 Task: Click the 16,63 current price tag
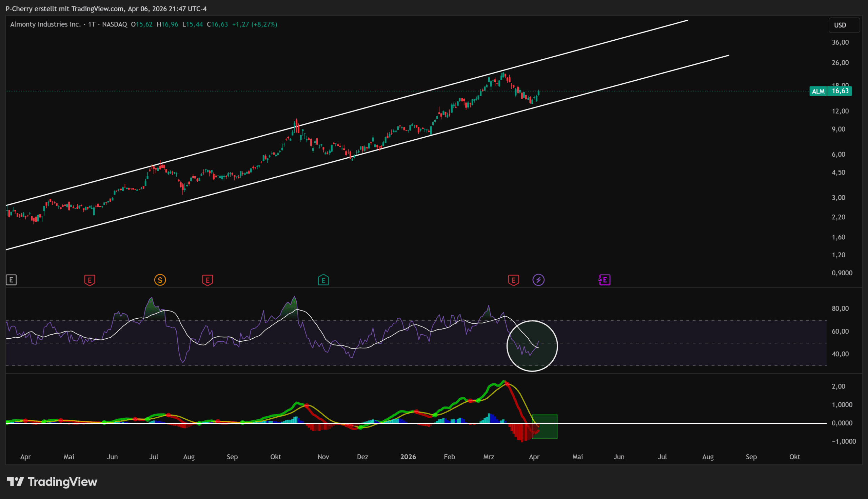coord(840,91)
